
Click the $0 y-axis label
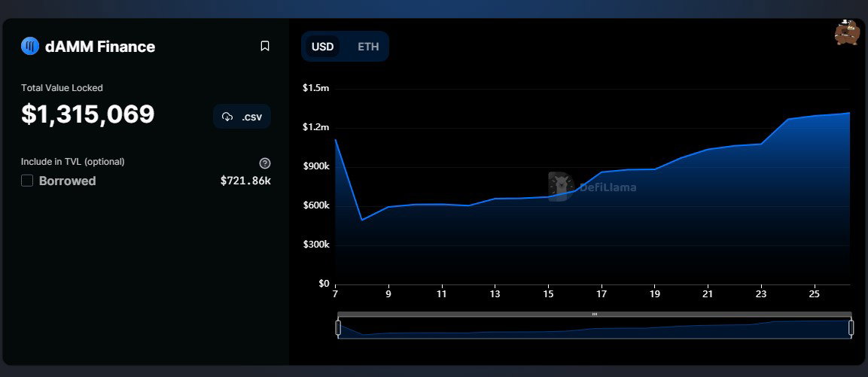tap(323, 284)
